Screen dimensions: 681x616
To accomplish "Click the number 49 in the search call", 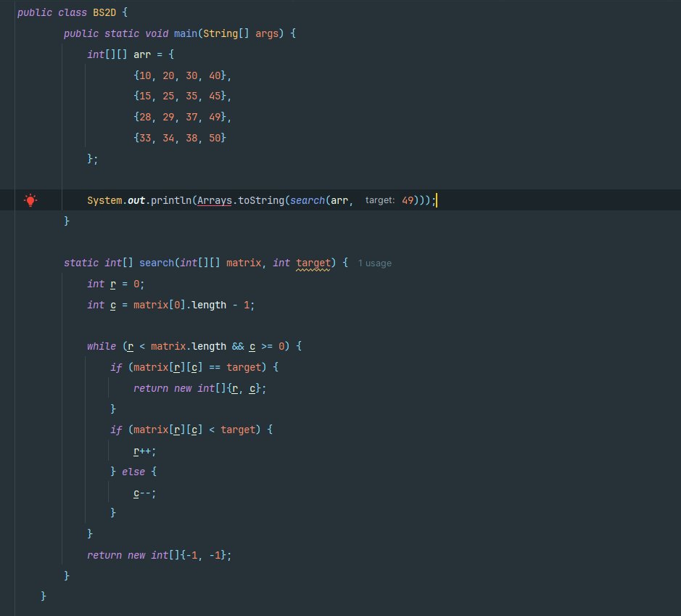I will (408, 200).
